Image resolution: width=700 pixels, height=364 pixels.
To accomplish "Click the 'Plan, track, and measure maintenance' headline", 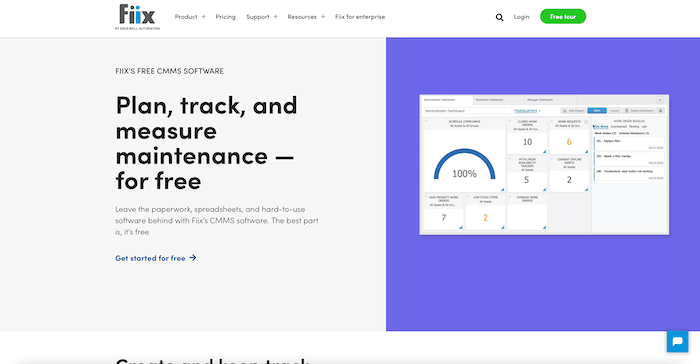I will [206, 143].
